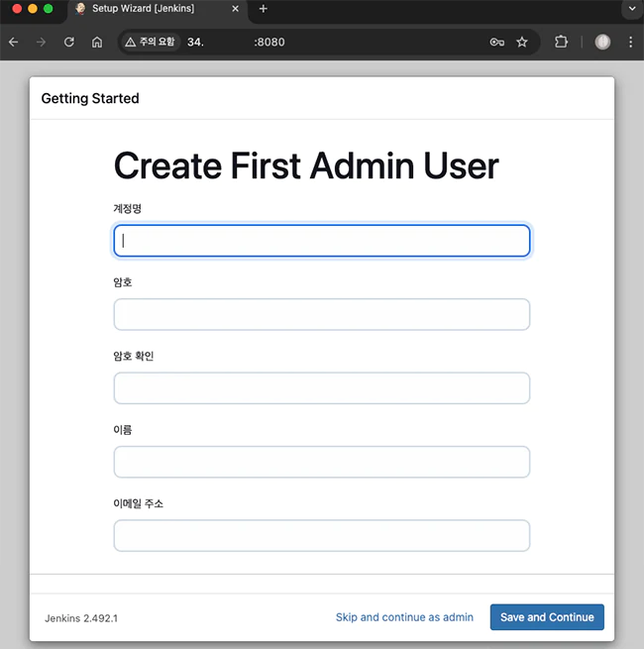The height and width of the screenshot is (649, 644).
Task: Expand the tab search dropdown arrow
Action: pos(632,9)
